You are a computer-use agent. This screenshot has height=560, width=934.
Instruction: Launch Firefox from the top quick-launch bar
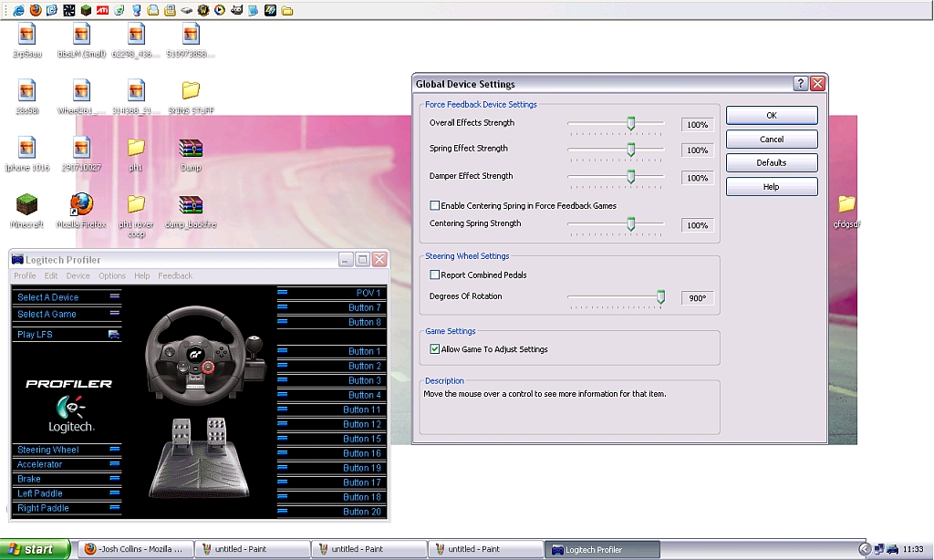[x=36, y=10]
